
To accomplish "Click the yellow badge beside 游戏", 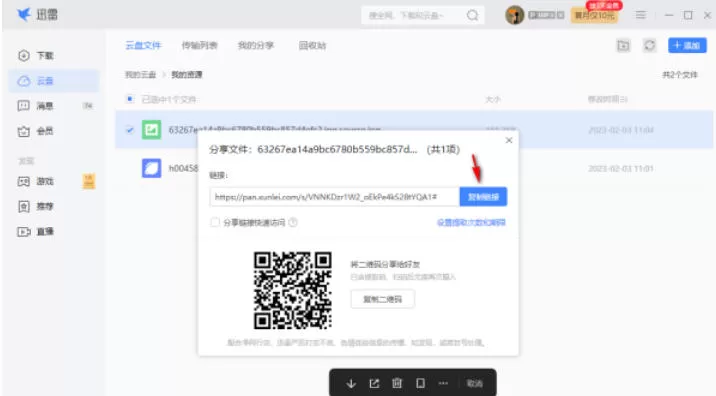I will click(89, 181).
